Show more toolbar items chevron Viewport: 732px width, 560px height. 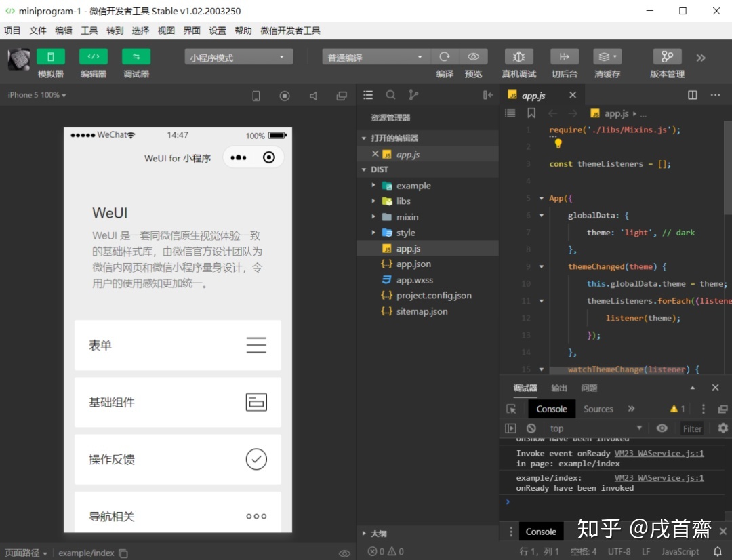pyautogui.click(x=701, y=58)
